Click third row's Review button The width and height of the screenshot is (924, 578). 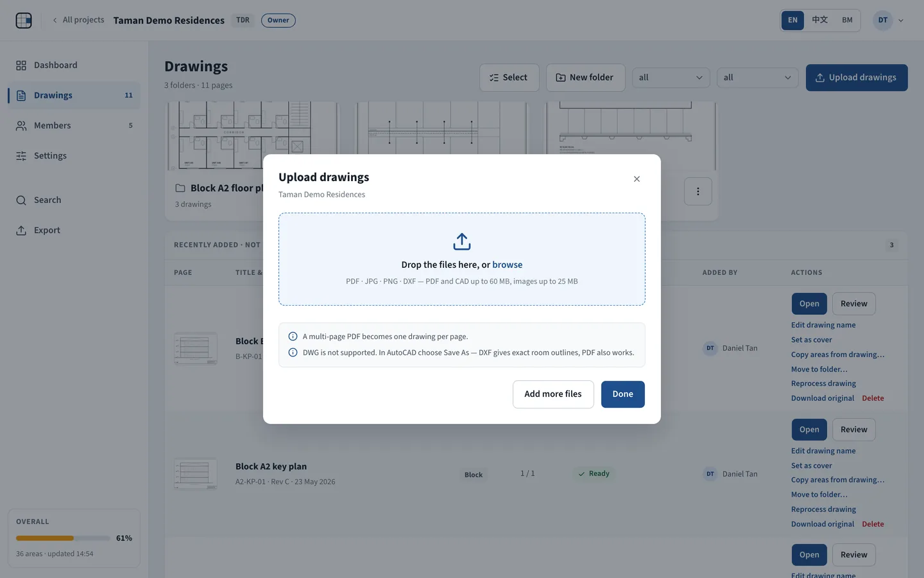(853, 555)
